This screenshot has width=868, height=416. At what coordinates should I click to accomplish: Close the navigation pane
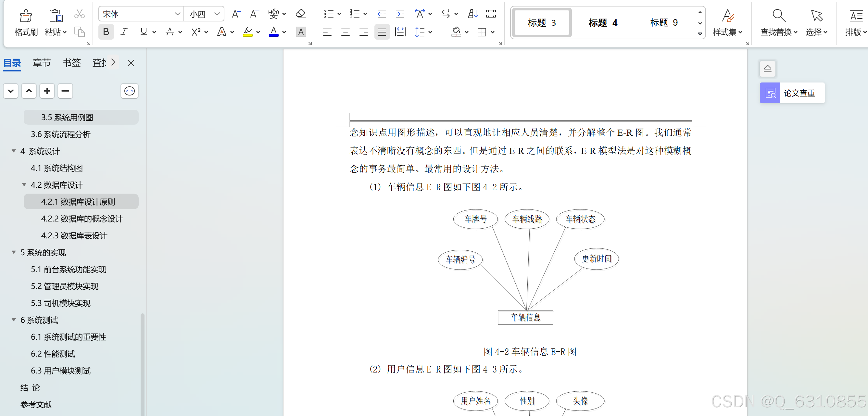tap(131, 63)
